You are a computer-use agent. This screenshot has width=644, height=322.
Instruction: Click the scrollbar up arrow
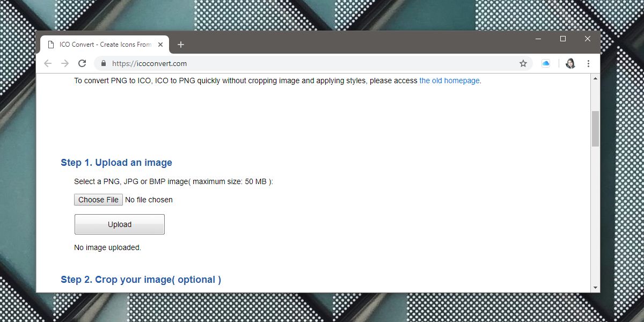pos(595,79)
